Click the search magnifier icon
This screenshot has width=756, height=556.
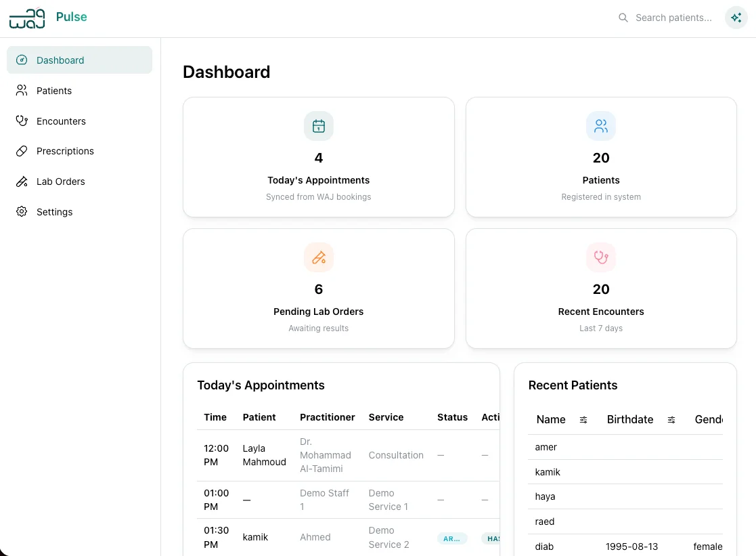point(623,18)
